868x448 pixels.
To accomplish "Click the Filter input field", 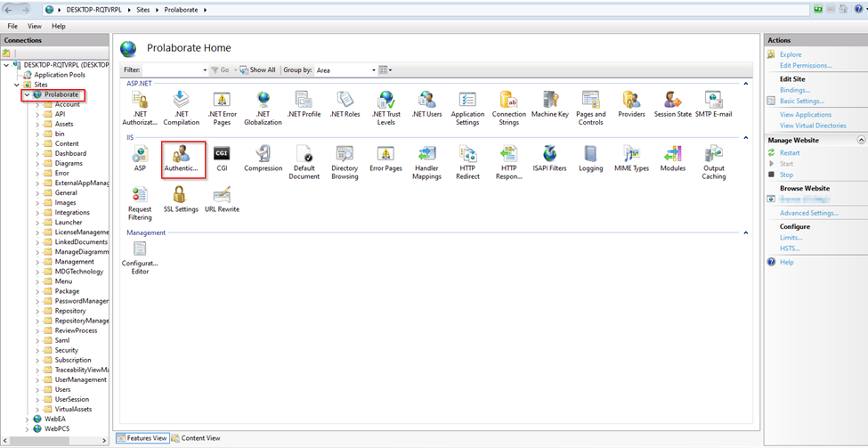I will 172,70.
